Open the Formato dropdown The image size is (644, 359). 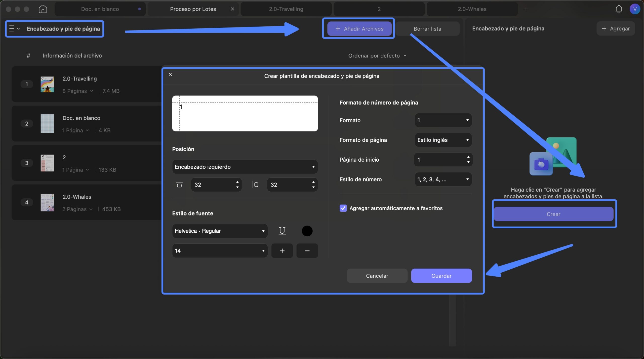coord(443,120)
